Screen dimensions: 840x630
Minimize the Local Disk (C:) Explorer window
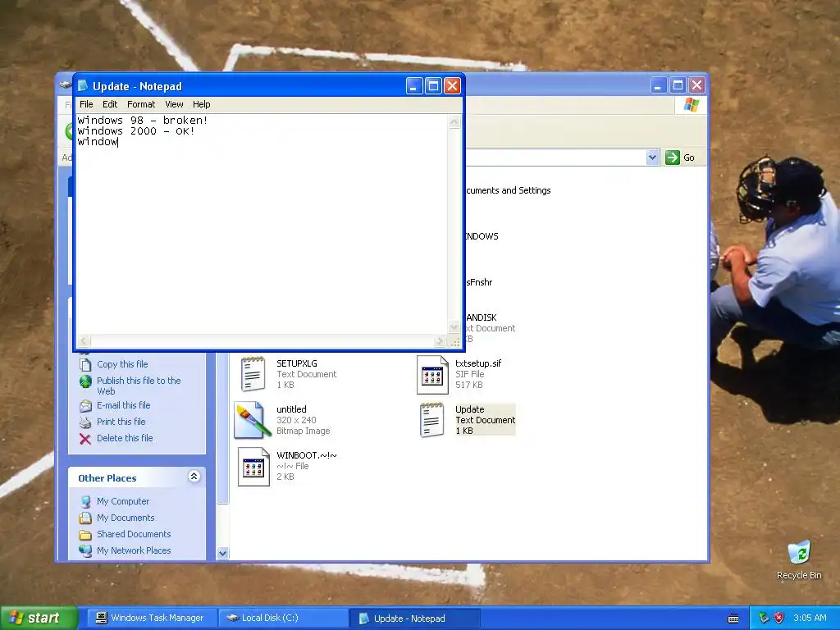659,85
